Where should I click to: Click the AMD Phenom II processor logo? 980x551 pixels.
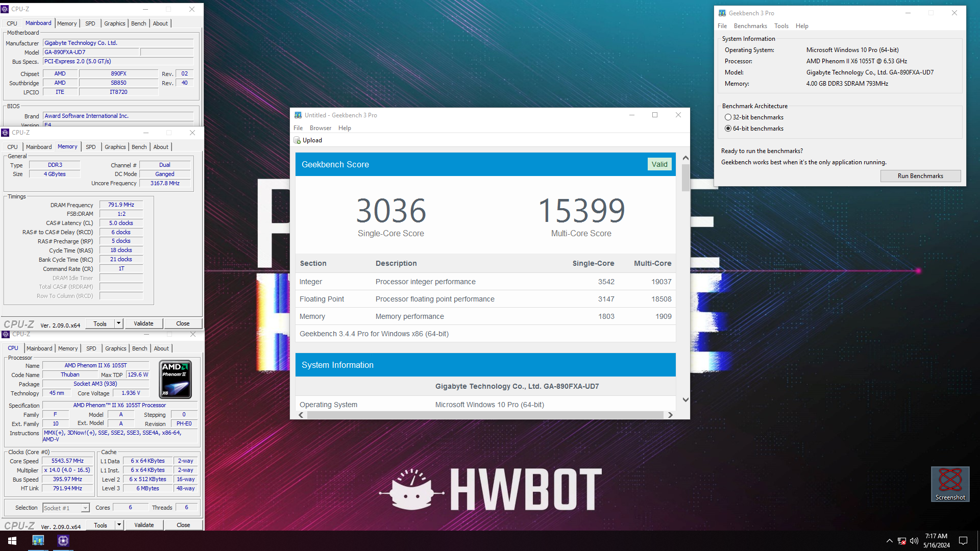[x=176, y=379]
